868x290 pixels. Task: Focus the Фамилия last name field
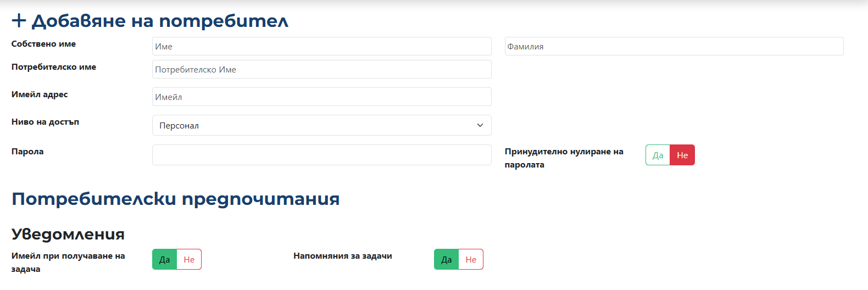(x=674, y=46)
